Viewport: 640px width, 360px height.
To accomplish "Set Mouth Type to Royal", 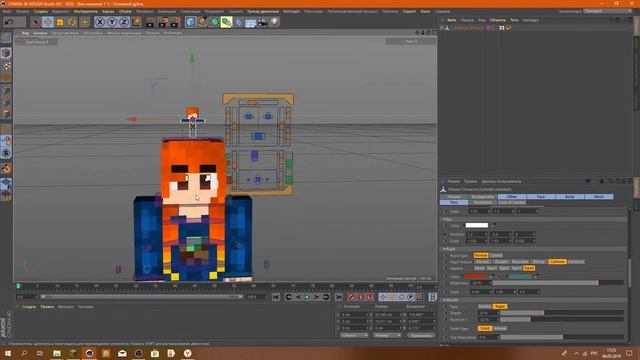I will pos(500,306).
